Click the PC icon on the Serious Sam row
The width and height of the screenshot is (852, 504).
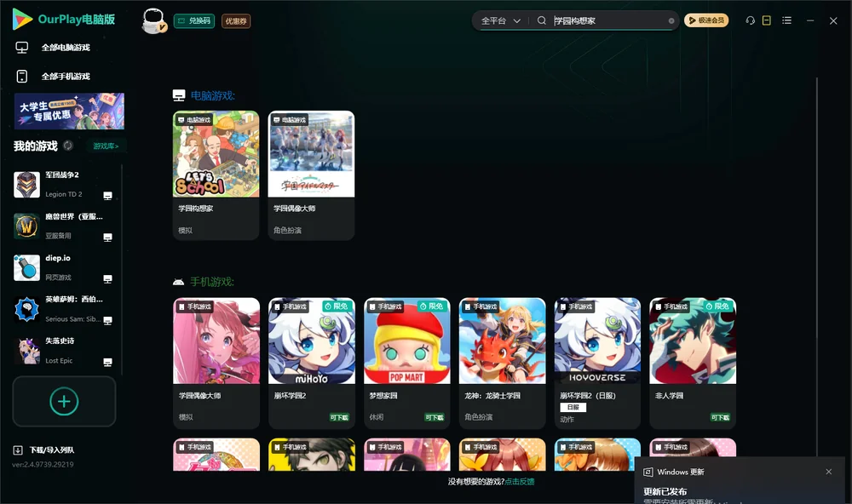107,320
